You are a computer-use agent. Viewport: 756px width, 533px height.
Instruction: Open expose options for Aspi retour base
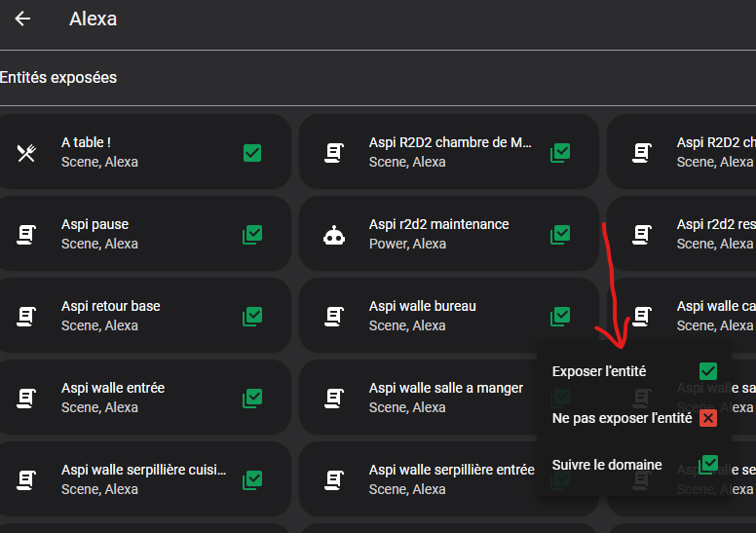252,317
